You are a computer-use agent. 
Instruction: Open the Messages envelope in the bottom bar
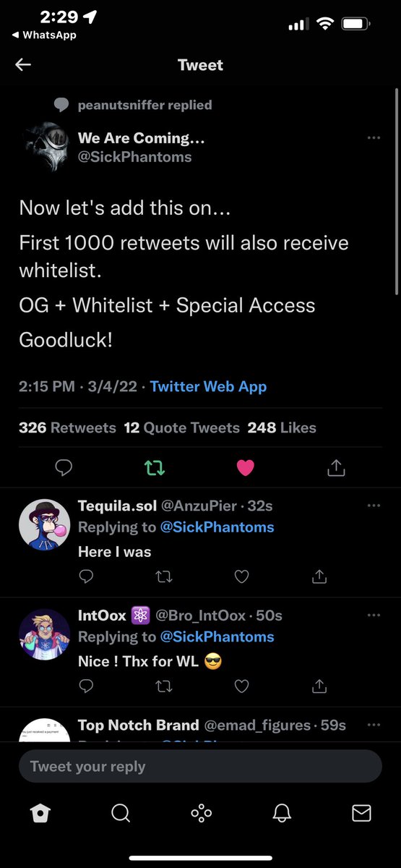tap(361, 814)
